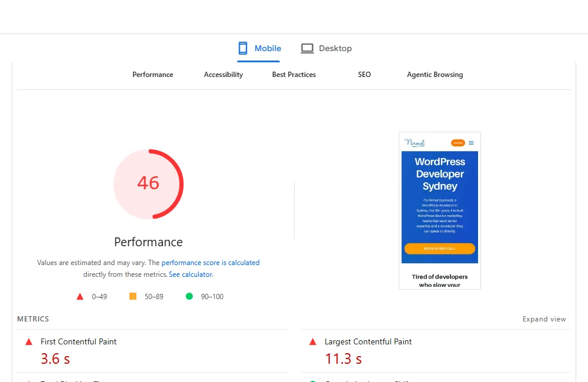Click the Performance heading under the gauge
Viewport: 588px width, 382px height.
click(x=149, y=242)
